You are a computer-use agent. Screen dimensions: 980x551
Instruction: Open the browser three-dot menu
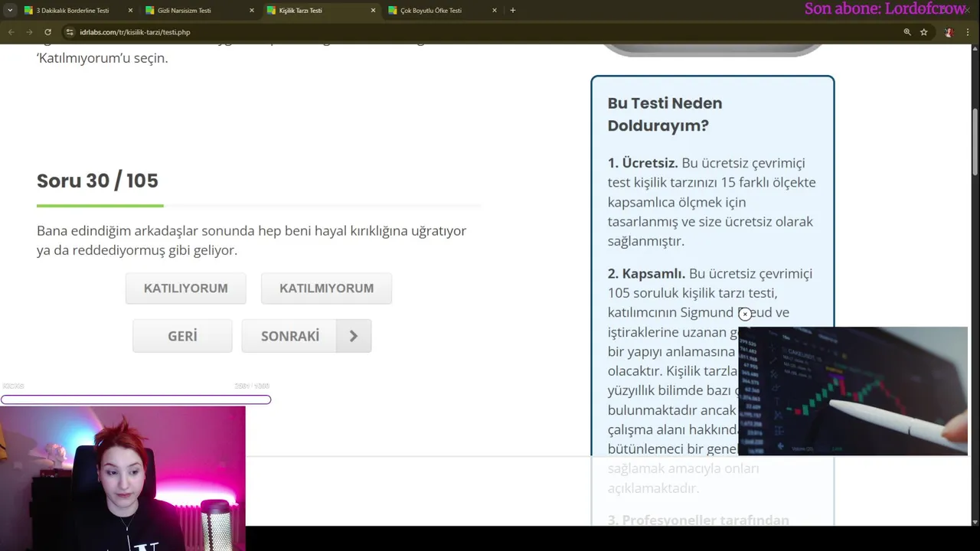pyautogui.click(x=968, y=32)
